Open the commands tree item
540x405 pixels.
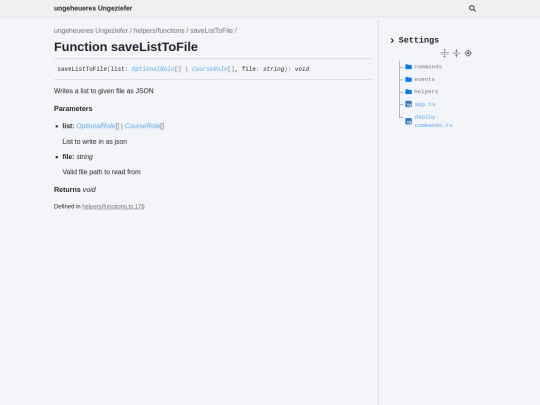tap(428, 66)
